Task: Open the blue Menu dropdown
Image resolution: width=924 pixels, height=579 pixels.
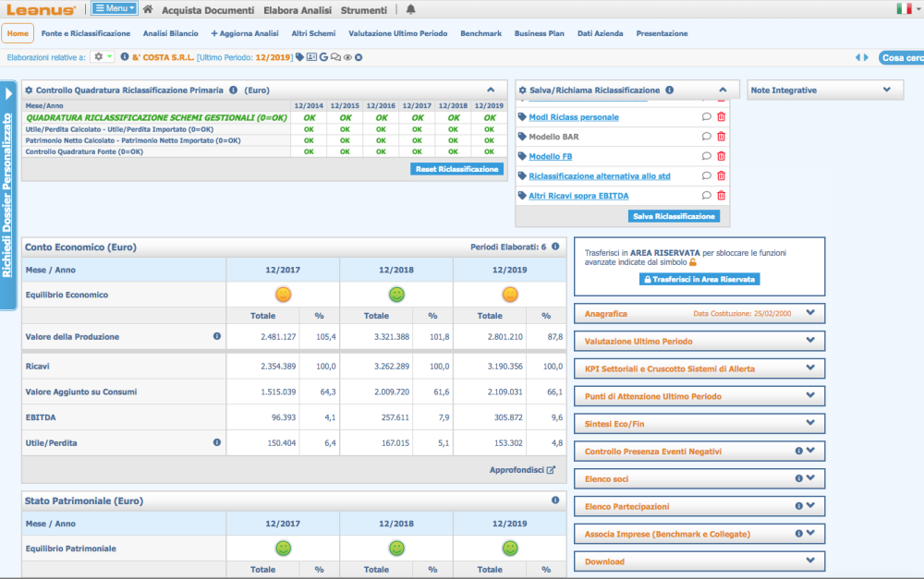Action: (x=115, y=9)
